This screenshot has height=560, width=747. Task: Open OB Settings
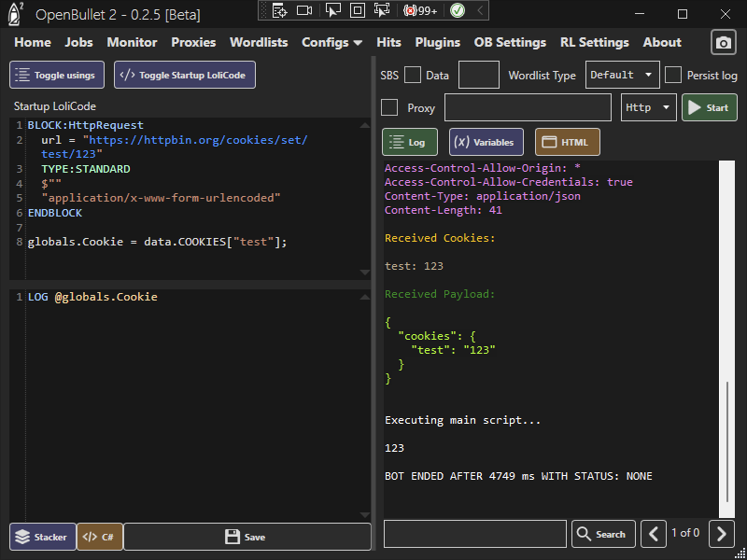click(x=510, y=42)
